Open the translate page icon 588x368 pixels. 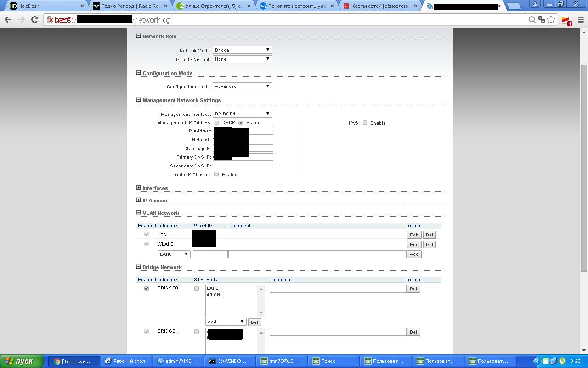coord(542,20)
